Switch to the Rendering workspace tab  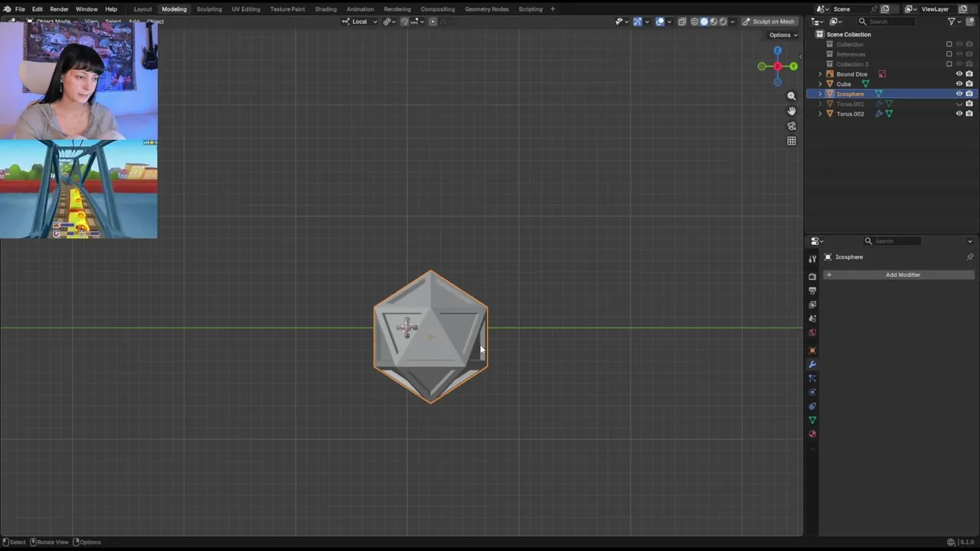tap(397, 9)
